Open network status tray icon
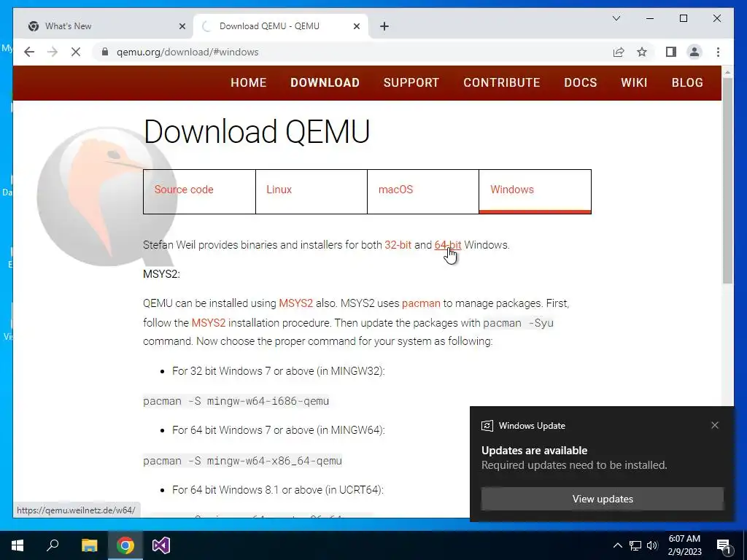This screenshot has width=747, height=560. coord(635,545)
